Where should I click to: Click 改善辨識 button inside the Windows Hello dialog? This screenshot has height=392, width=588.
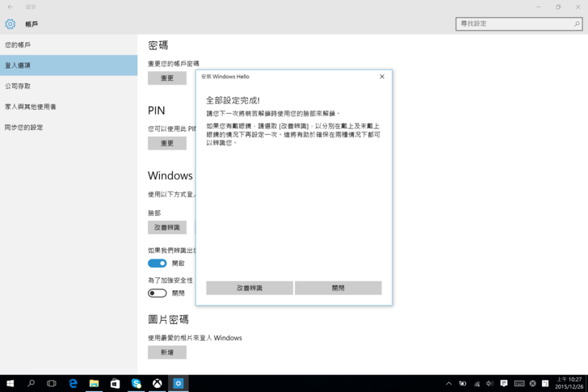coord(250,288)
